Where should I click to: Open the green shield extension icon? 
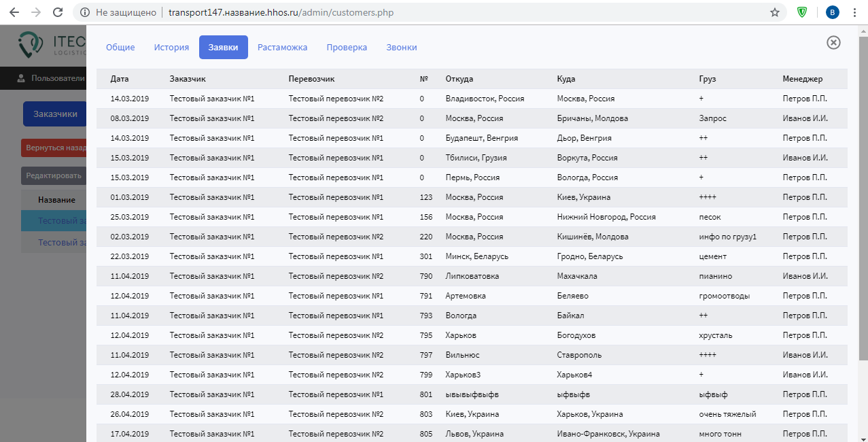point(802,12)
